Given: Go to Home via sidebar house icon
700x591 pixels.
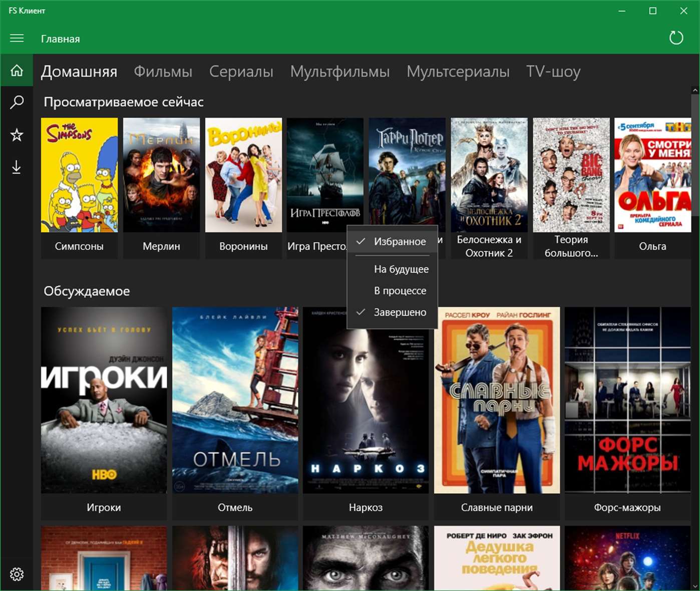Looking at the screenshot, I should pos(17,71).
